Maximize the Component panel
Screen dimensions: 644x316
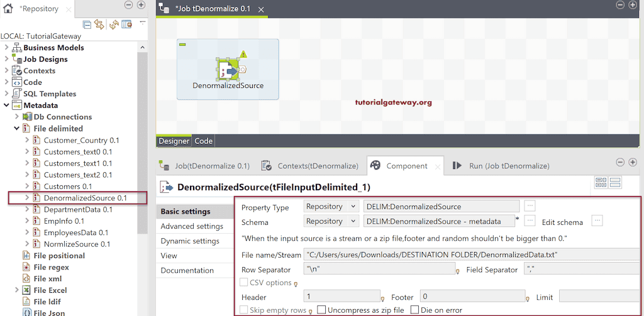[x=633, y=162]
